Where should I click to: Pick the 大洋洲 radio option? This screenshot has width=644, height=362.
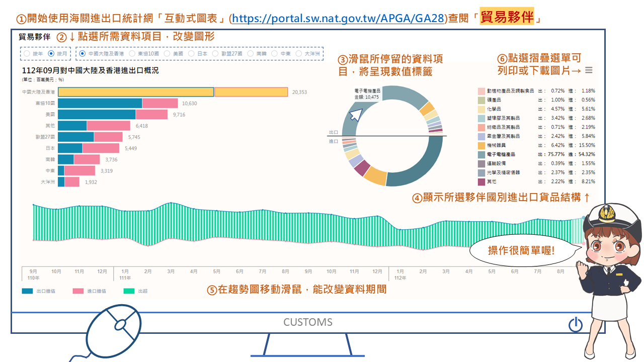(x=299, y=53)
